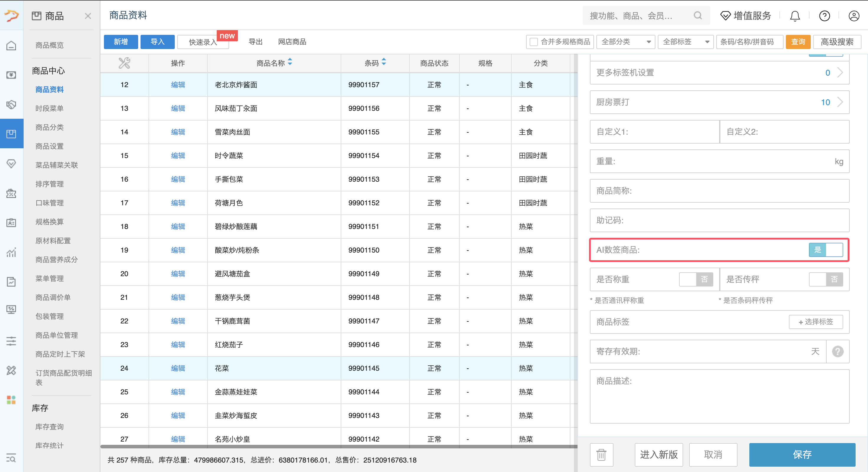Click the 新增 button
Image resolution: width=868 pixels, height=472 pixels.
coord(121,42)
